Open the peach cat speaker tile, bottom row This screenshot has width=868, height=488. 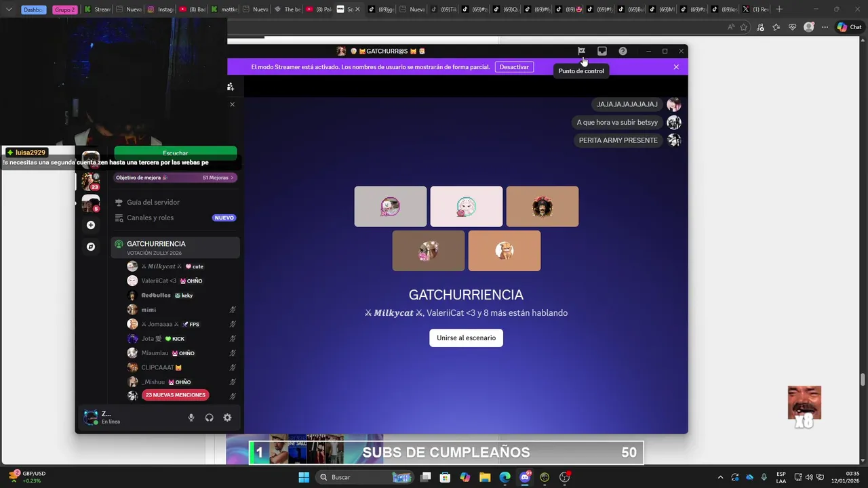click(x=505, y=251)
